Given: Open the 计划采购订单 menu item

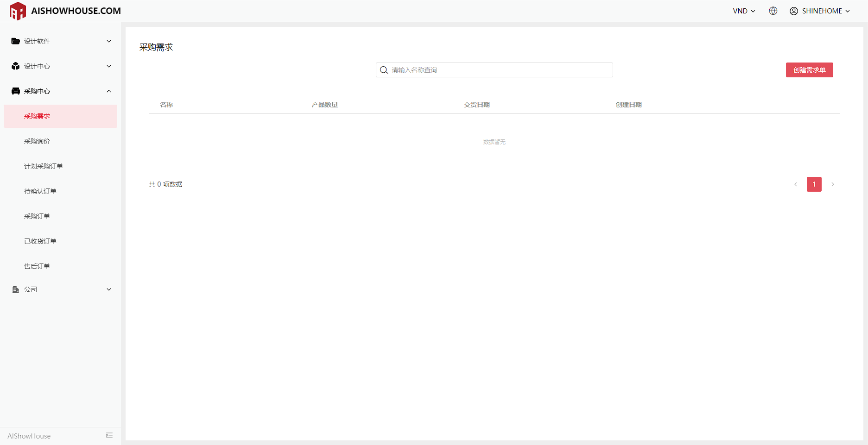Looking at the screenshot, I should coord(60,166).
